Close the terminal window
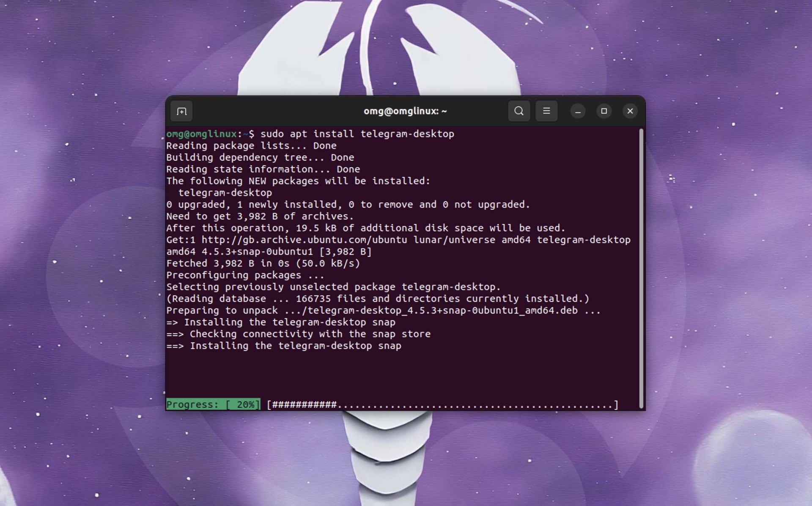812x506 pixels. pos(630,111)
